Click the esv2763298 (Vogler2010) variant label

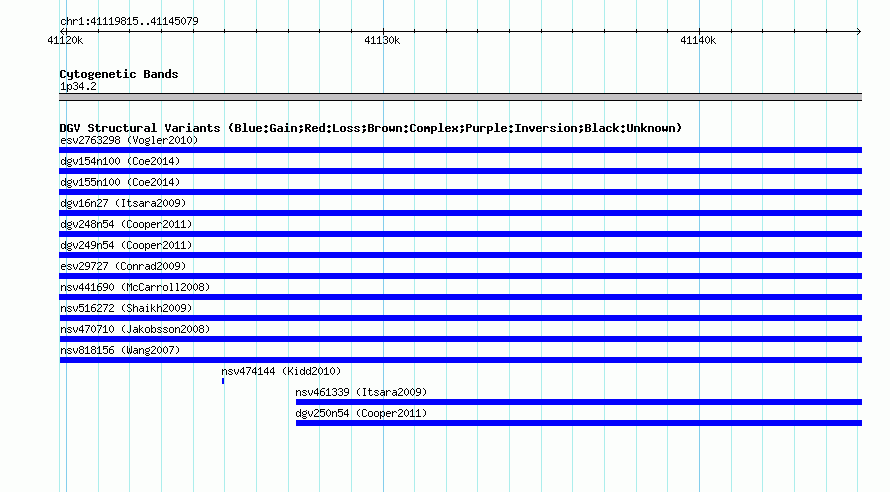(129, 140)
